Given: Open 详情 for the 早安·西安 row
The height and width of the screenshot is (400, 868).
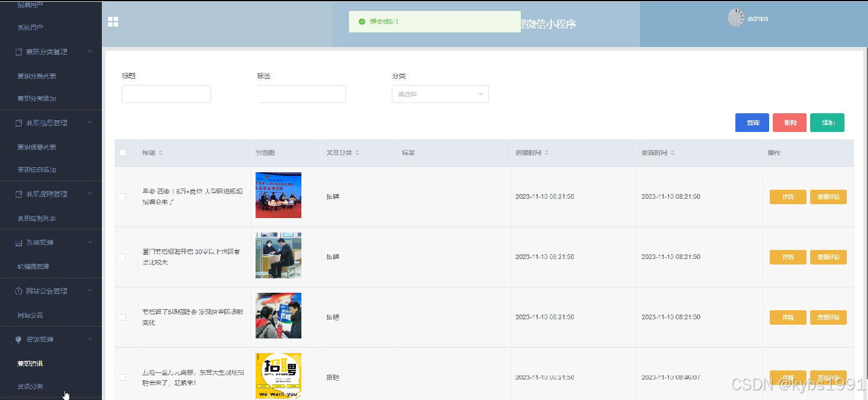Looking at the screenshot, I should [788, 197].
